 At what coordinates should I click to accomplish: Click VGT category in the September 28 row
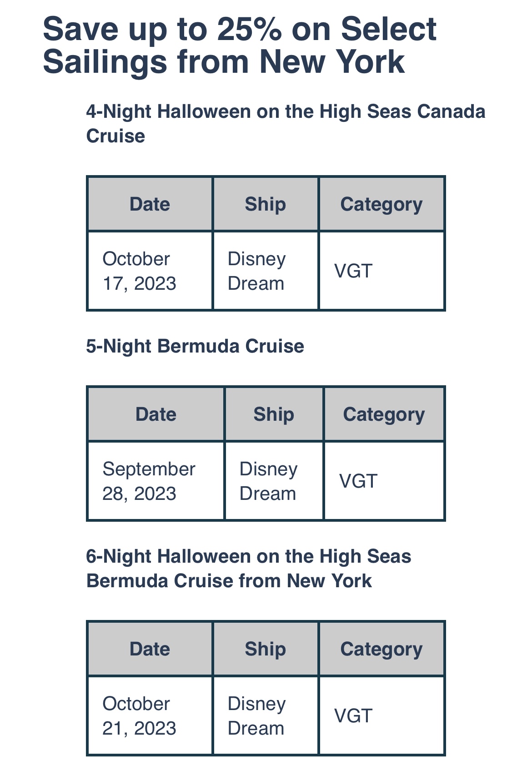[x=358, y=481]
